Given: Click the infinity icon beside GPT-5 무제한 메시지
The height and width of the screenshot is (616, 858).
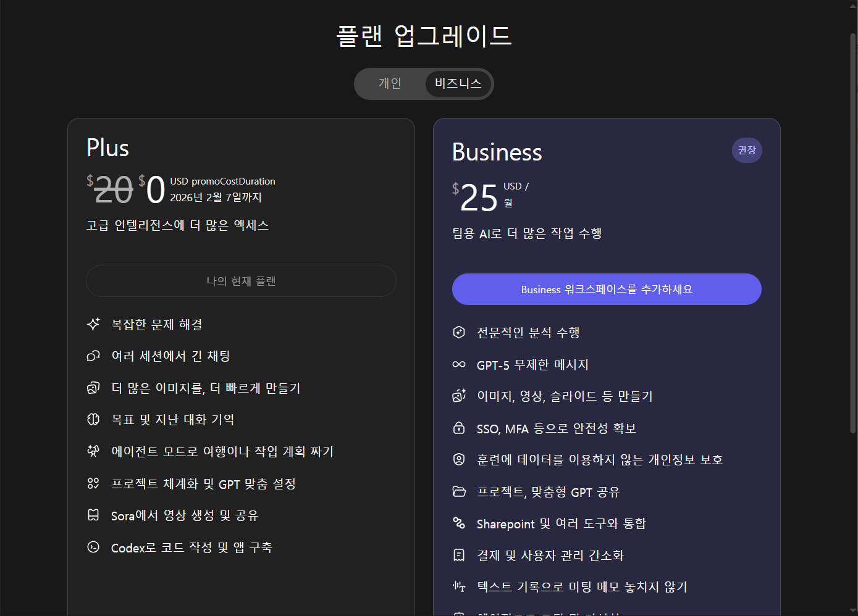Looking at the screenshot, I should (x=459, y=364).
